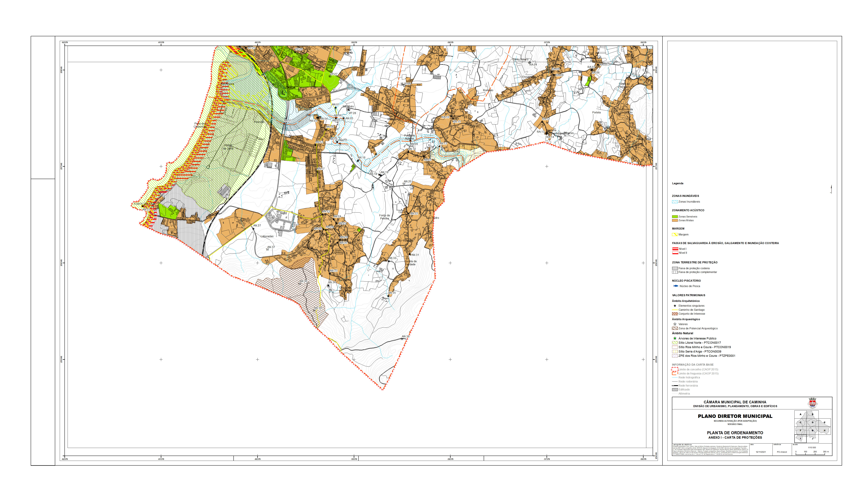Click the 'Quinta da Trindade' place name
The height and width of the screenshot is (502, 868).
(411, 263)
